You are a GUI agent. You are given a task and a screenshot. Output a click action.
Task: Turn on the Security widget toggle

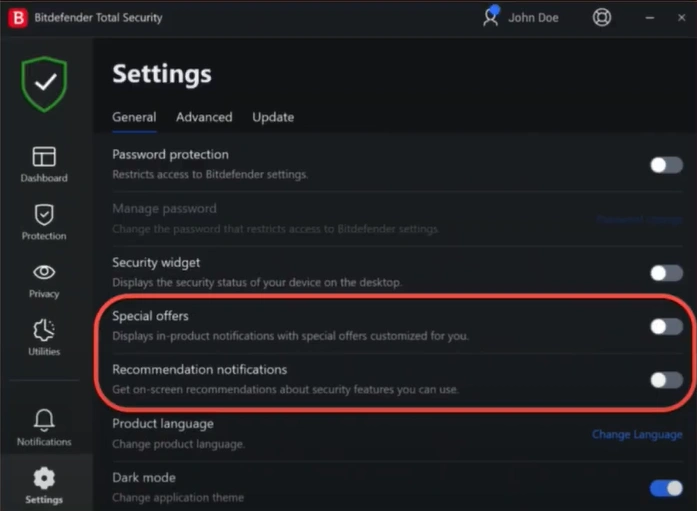666,273
